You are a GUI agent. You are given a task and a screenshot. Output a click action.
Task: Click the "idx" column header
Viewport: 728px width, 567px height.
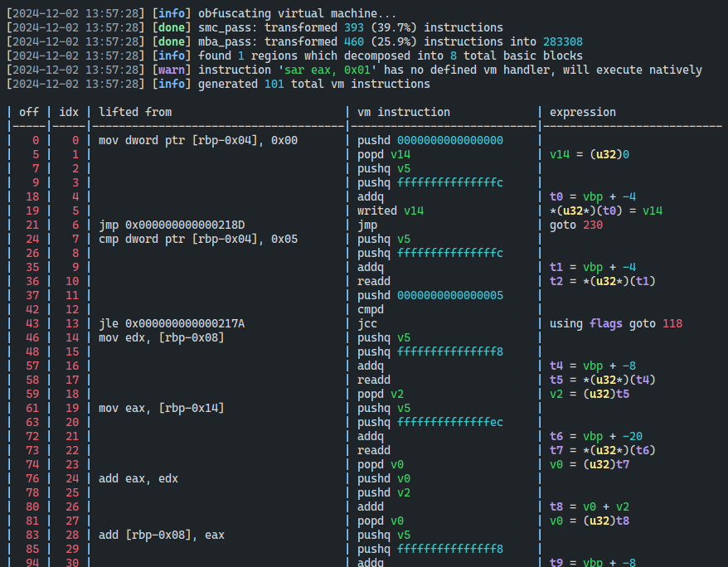click(70, 112)
